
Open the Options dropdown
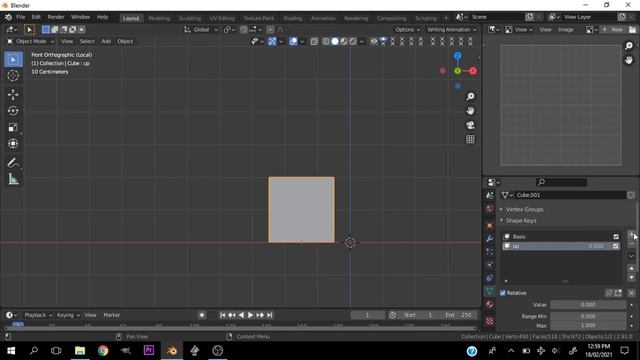point(407,29)
